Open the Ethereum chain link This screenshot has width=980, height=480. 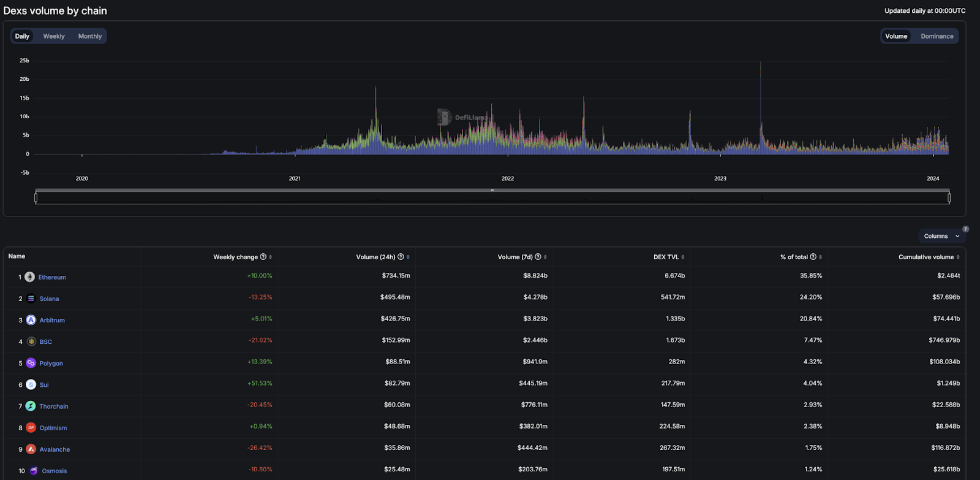52,277
